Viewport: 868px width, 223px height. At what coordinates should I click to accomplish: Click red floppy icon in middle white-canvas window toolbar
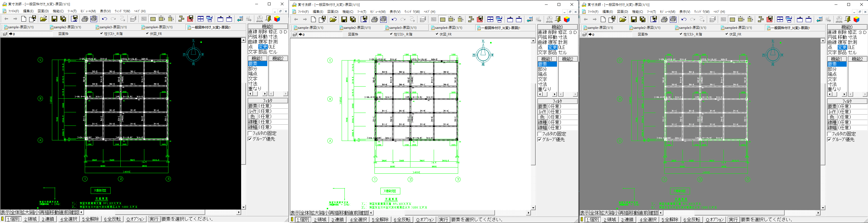480,20
